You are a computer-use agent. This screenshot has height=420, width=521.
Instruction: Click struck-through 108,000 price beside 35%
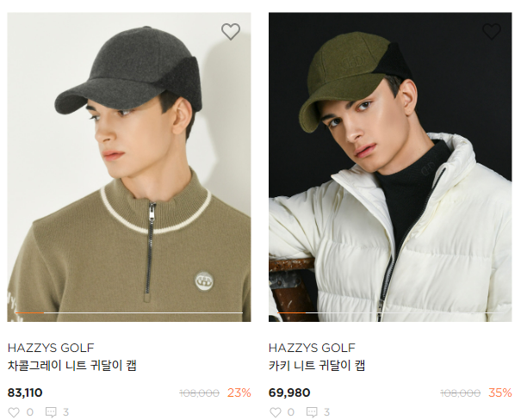point(460,393)
